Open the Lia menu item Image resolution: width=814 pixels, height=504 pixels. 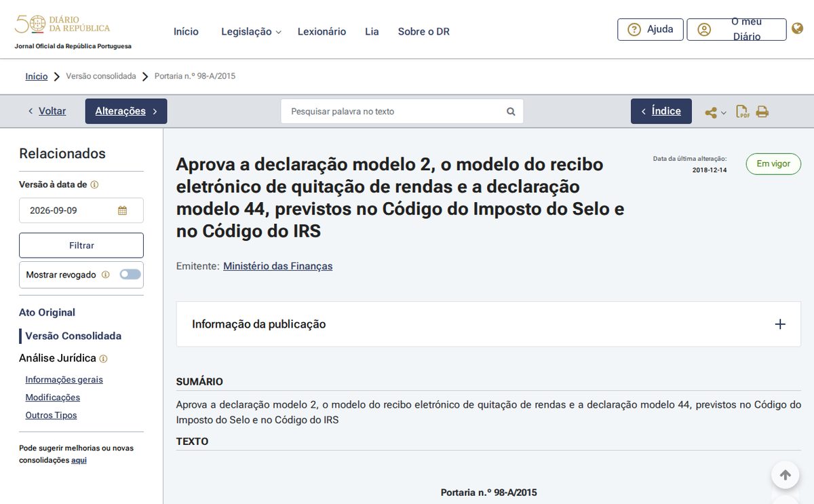point(372,32)
